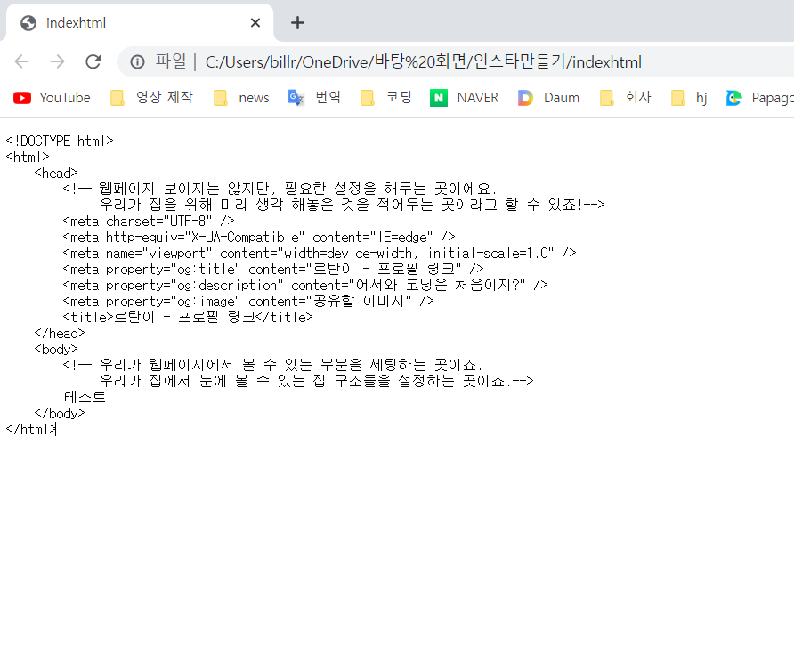Image resolution: width=794 pixels, height=672 pixels.
Task: Click the 'X-UA-Compatible' meta line
Action: 259,237
